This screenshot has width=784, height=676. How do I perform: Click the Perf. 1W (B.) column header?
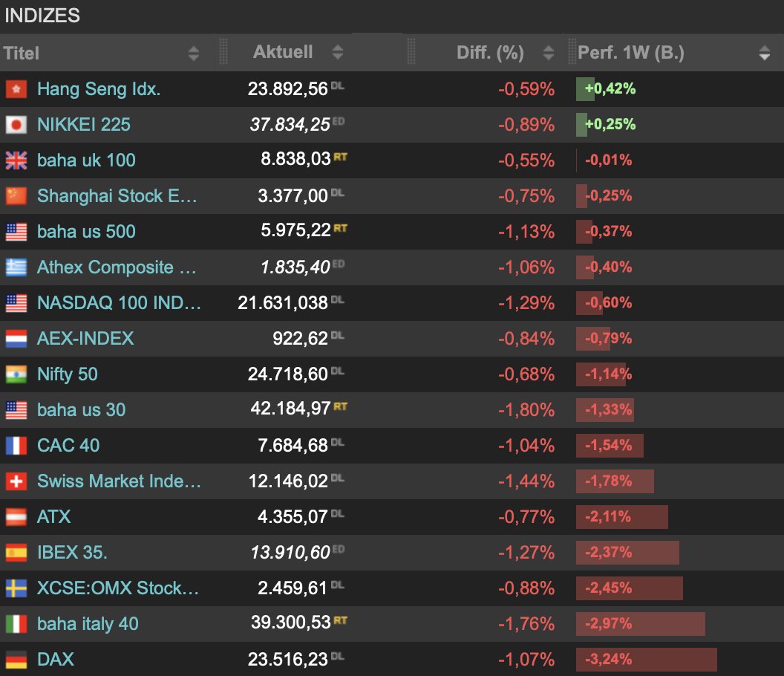click(631, 53)
